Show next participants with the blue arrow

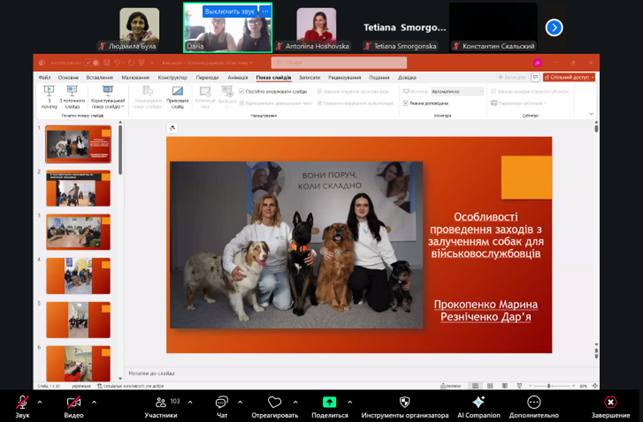click(554, 27)
